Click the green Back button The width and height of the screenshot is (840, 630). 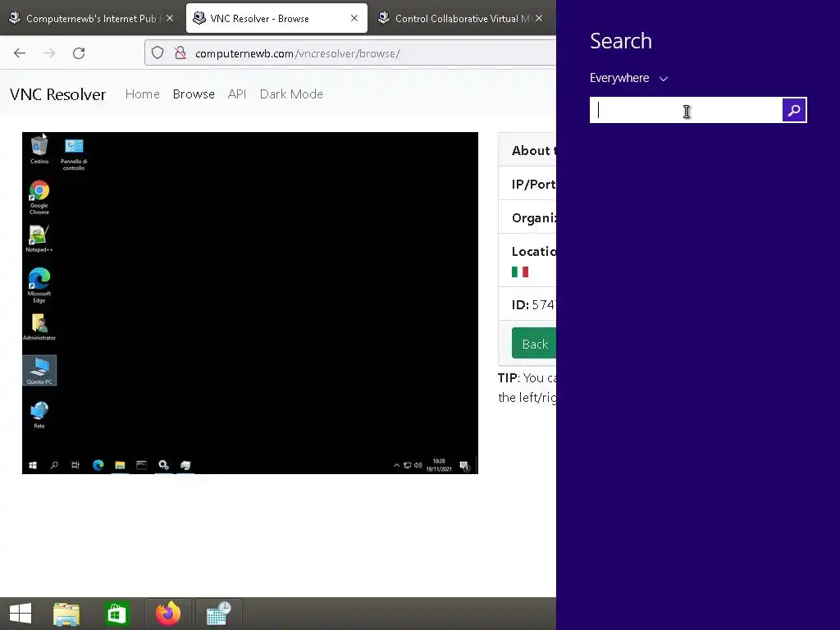coord(534,344)
